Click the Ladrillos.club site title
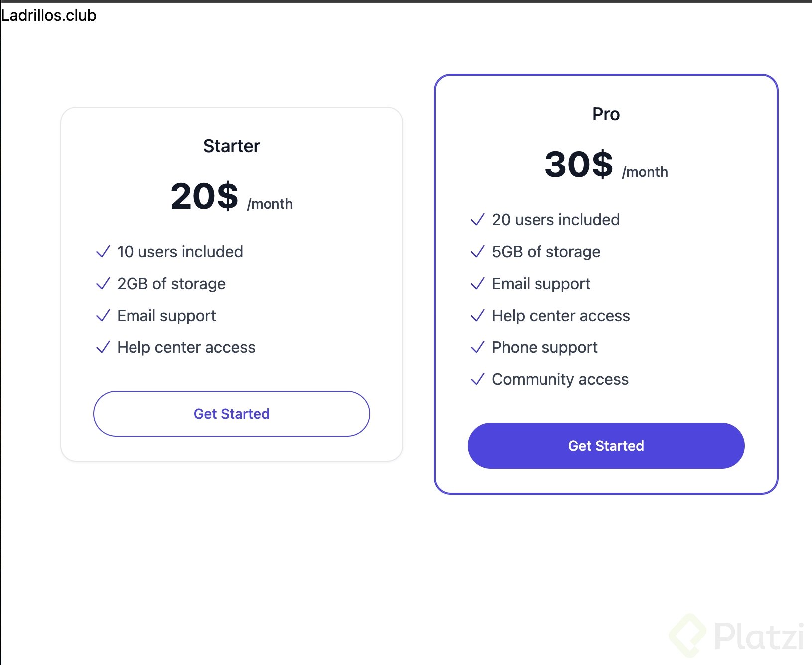Image resolution: width=812 pixels, height=665 pixels. (49, 15)
